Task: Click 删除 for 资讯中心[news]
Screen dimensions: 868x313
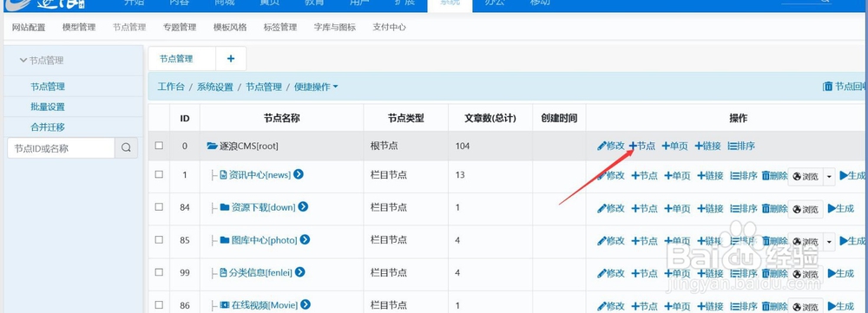Action: (775, 176)
